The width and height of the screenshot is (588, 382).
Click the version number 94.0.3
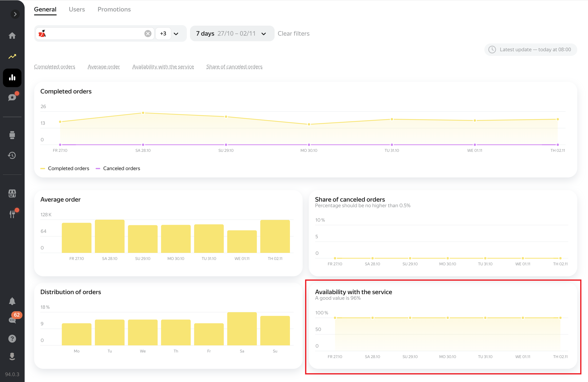click(12, 374)
